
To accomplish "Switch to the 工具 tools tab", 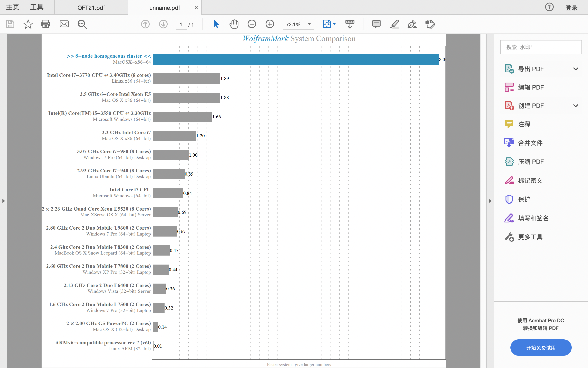I will (x=37, y=7).
